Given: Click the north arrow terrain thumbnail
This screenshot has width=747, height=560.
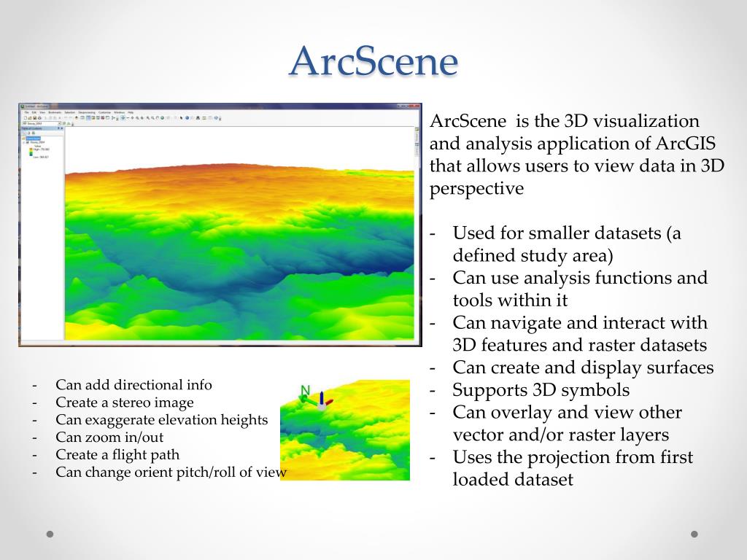Looking at the screenshot, I should 345,430.
